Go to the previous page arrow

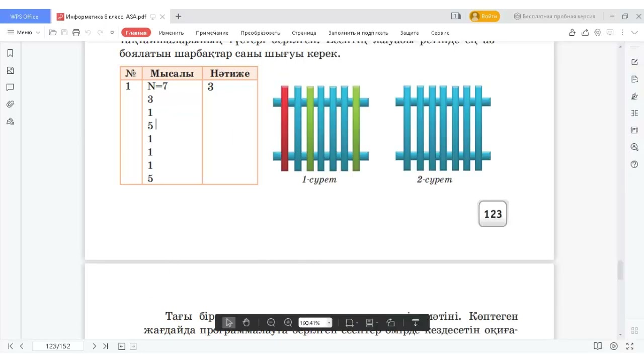22,346
